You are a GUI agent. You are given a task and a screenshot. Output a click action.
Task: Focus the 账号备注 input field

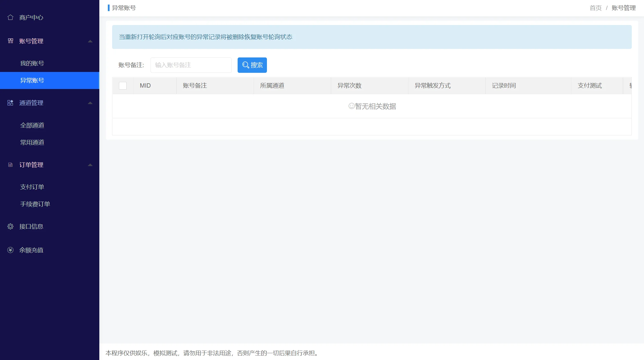(191, 65)
